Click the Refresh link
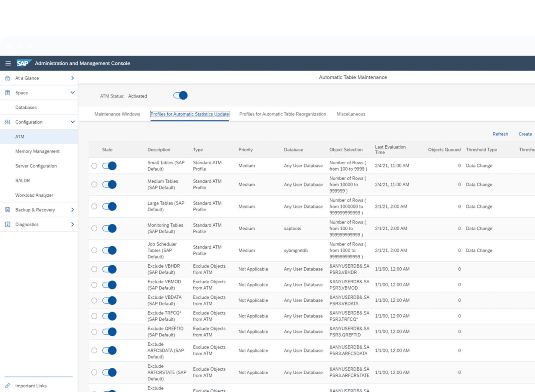The width and height of the screenshot is (535, 392). [500, 134]
